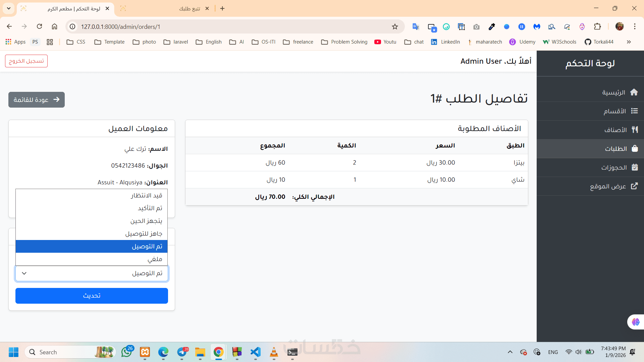644x362 pixels.
Task: Select ملغي from the status list
Action: pyautogui.click(x=92, y=259)
